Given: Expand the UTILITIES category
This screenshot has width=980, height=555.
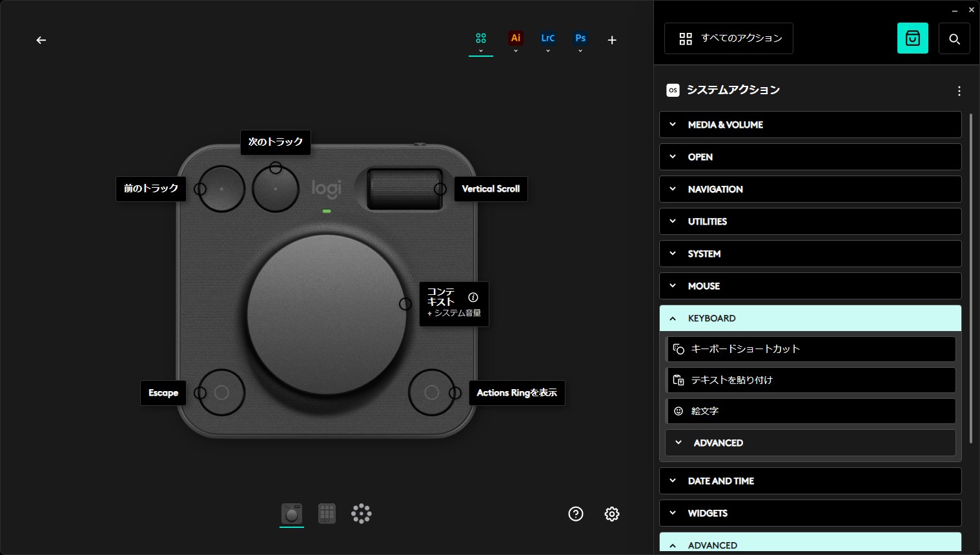Looking at the screenshot, I should (810, 221).
